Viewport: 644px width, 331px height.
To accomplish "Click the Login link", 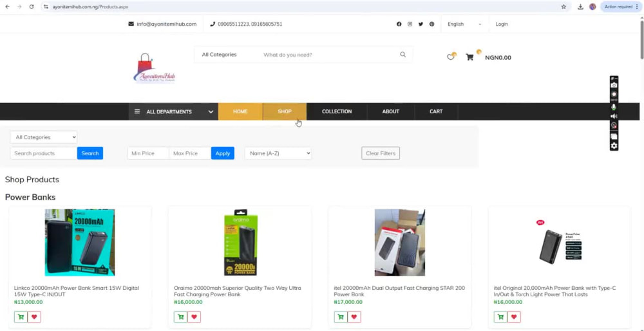I will tap(502, 24).
